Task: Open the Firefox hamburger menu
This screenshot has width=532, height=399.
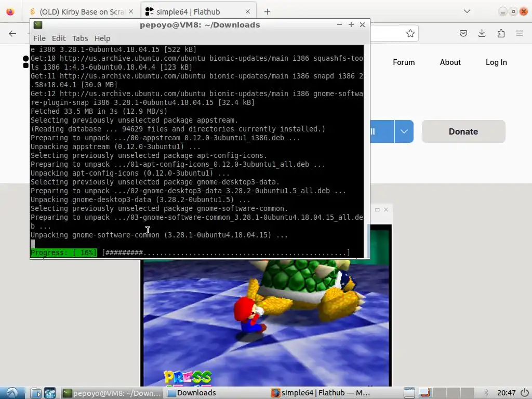Action: point(520,33)
